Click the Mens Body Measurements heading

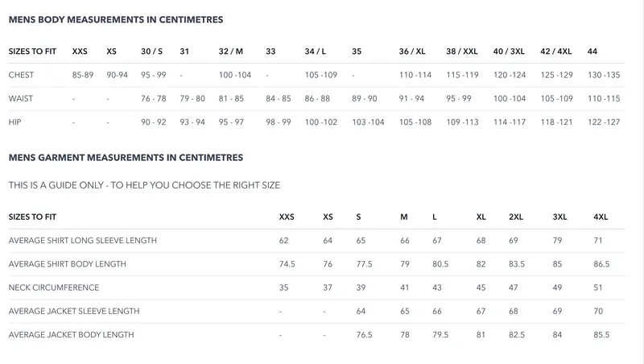(116, 19)
